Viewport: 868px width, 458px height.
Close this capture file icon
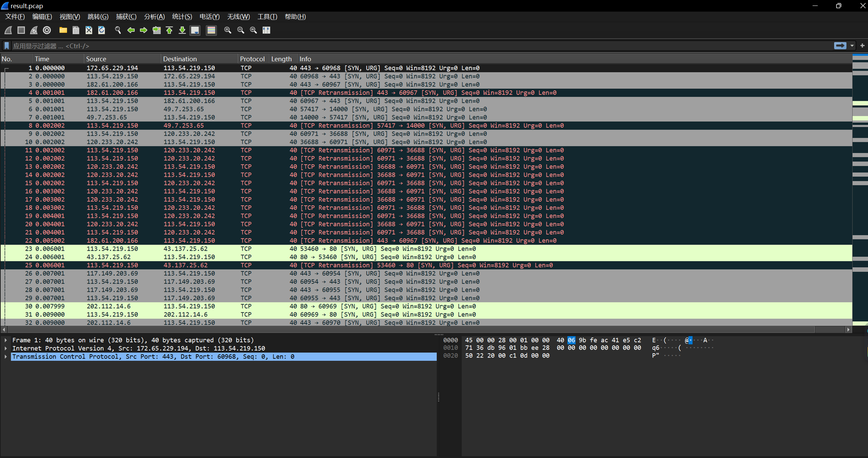coord(89,30)
